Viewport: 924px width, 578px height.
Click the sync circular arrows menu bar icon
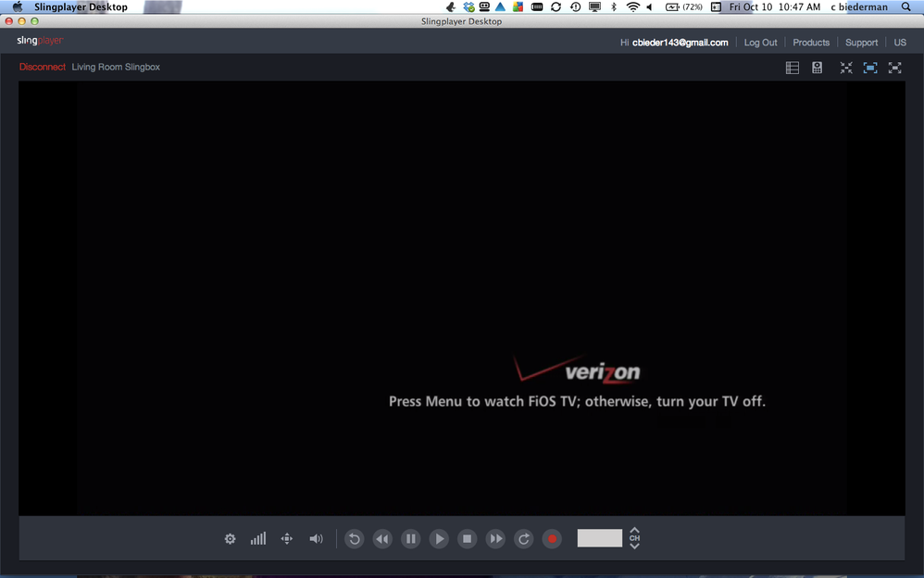point(556,6)
